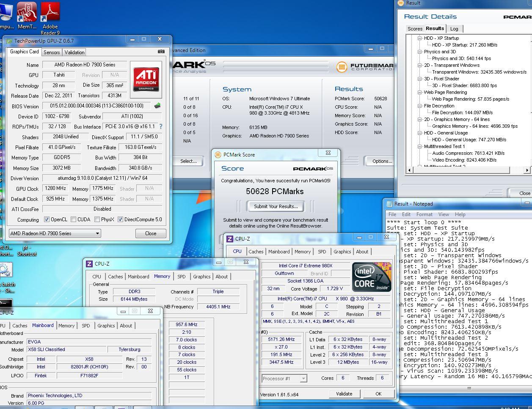Click the NB Frequency 4405.1 MHz value
This screenshot has width=532, height=409.
pyautogui.click(x=218, y=307)
